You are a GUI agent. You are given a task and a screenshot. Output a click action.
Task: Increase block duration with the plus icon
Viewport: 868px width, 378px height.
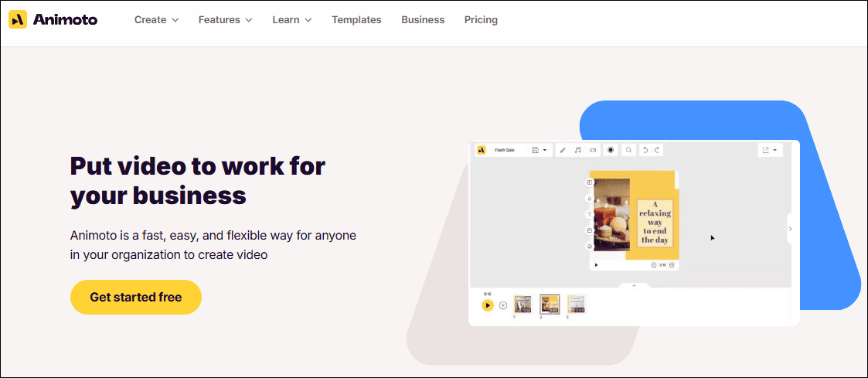click(x=672, y=265)
